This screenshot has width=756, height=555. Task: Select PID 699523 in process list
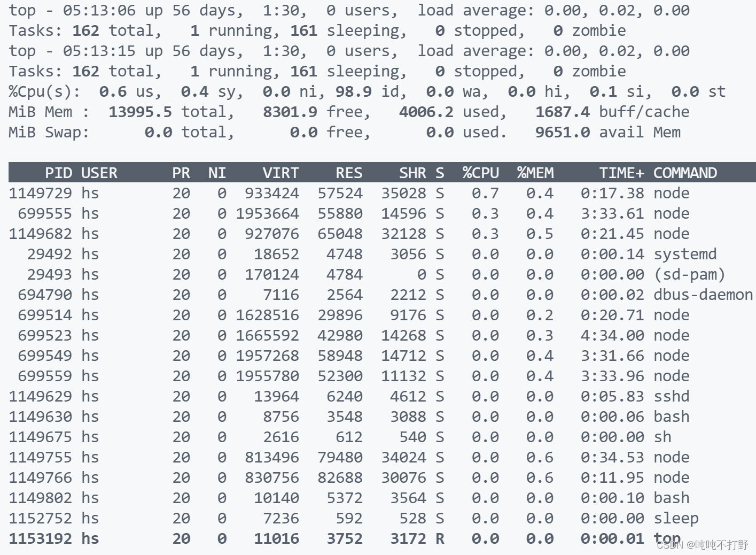pyautogui.click(x=45, y=335)
